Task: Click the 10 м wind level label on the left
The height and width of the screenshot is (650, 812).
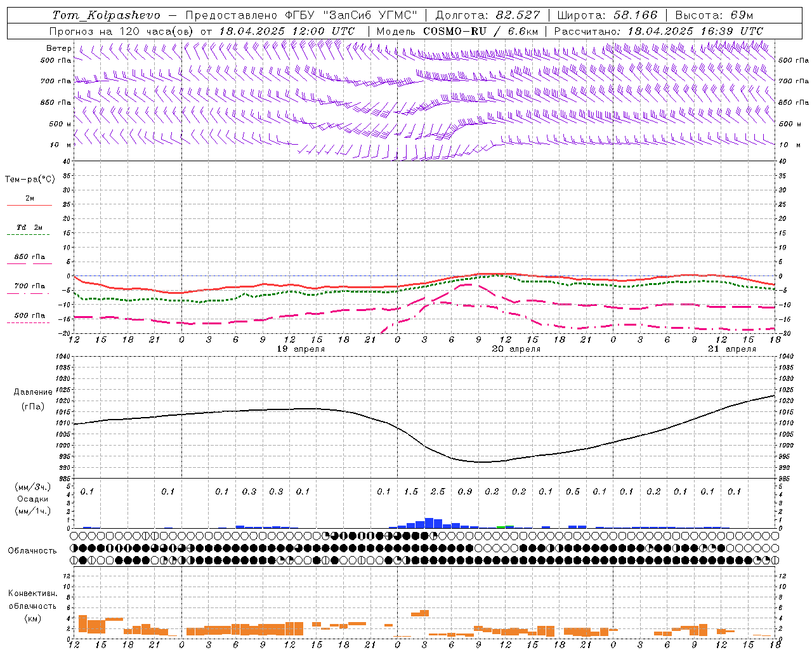Action: (x=61, y=145)
